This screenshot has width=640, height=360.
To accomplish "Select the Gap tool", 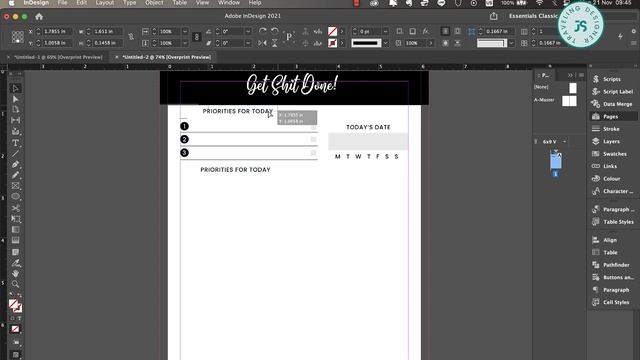I will click(x=16, y=120).
